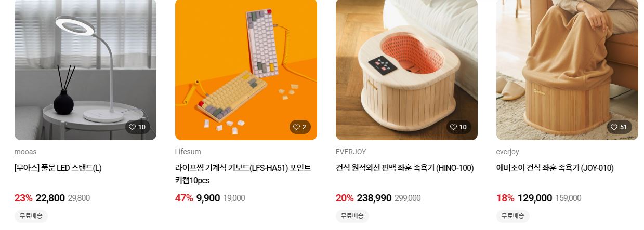View the wooden foot bath HINO-100 image
The height and width of the screenshot is (230, 644).
[x=406, y=70]
